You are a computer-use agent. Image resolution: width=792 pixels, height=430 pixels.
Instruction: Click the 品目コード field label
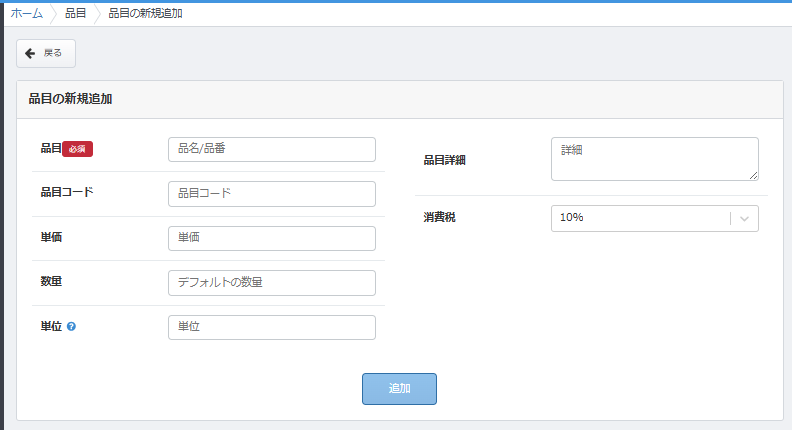tap(67, 192)
